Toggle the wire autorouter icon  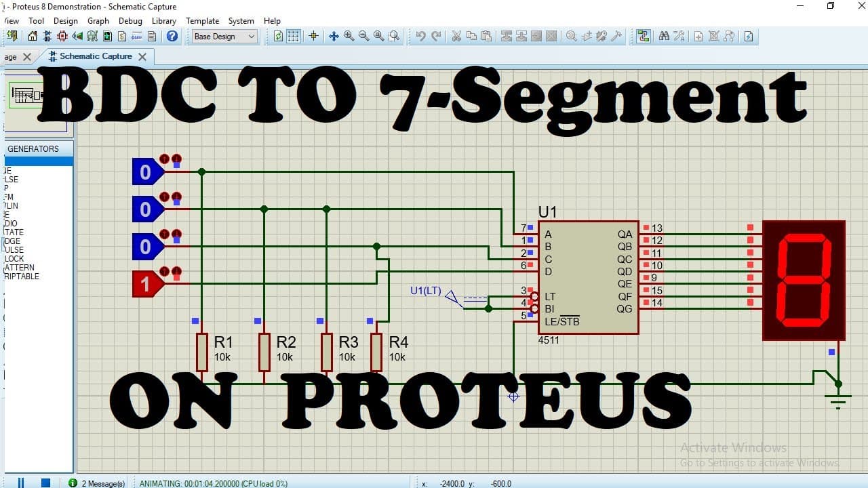pyautogui.click(x=644, y=36)
